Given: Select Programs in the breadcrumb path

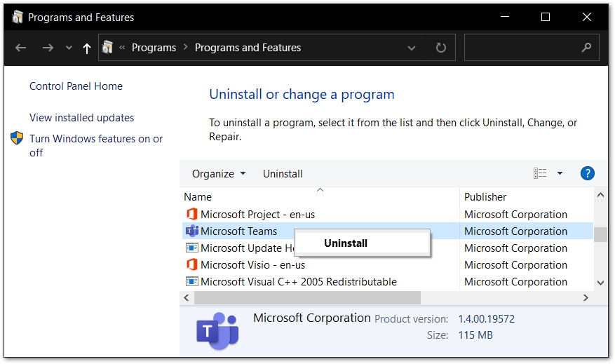Looking at the screenshot, I should (x=154, y=48).
